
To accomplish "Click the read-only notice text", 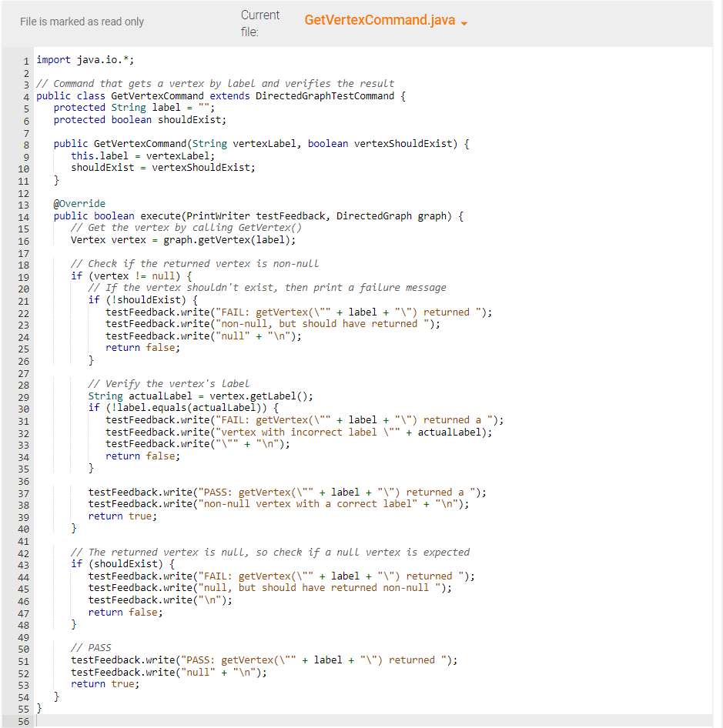I will pyautogui.click(x=82, y=22).
